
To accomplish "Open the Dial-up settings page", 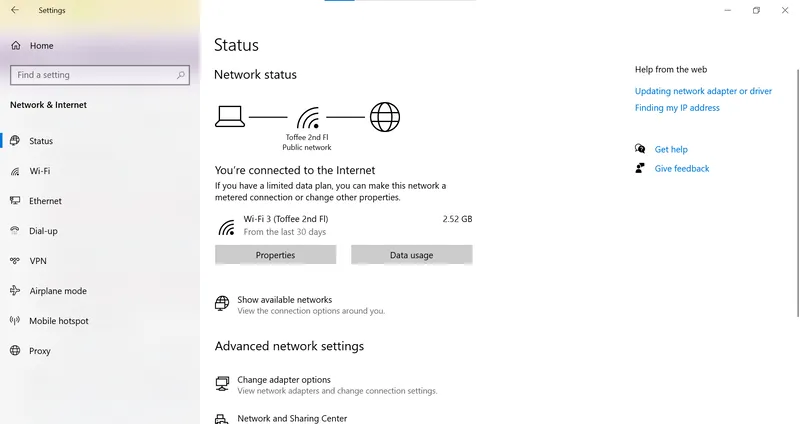I will [43, 231].
